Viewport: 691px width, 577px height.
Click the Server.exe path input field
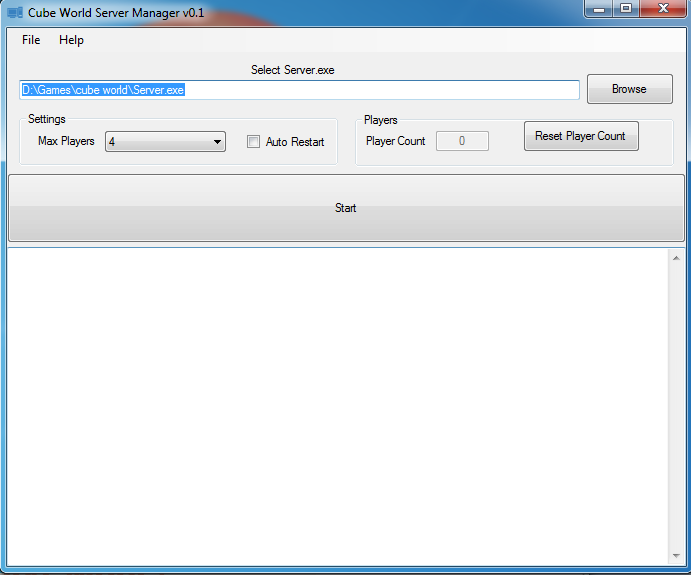[299, 90]
